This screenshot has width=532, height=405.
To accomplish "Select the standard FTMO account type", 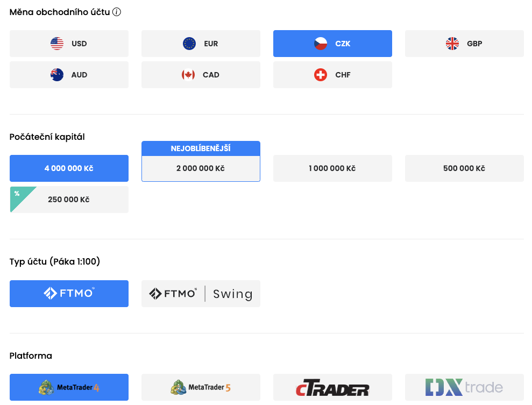I will coord(69,294).
